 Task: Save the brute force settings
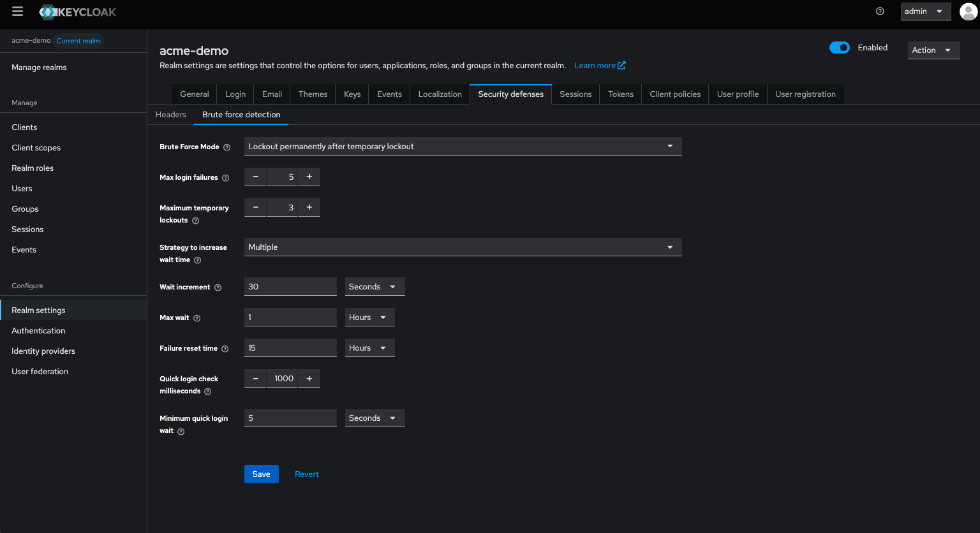tap(262, 474)
